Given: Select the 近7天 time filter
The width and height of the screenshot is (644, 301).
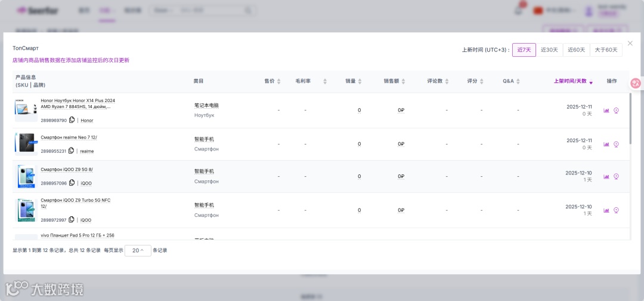Looking at the screenshot, I should pos(524,50).
